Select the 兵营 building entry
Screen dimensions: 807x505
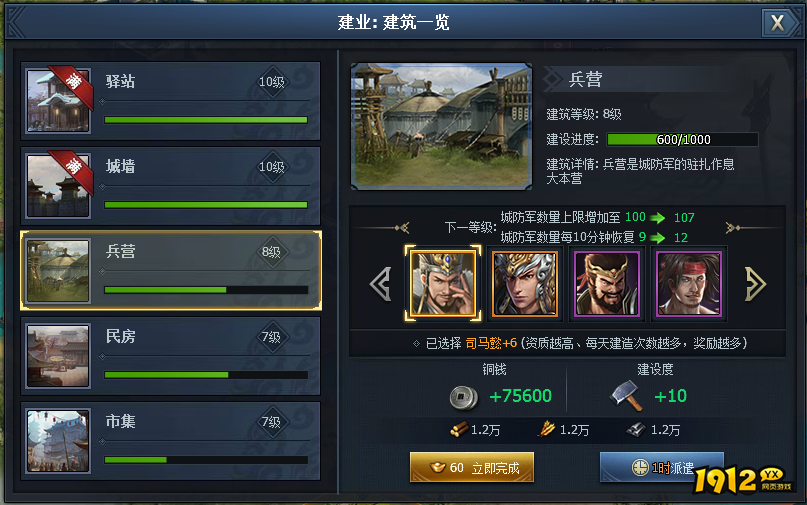(x=170, y=271)
